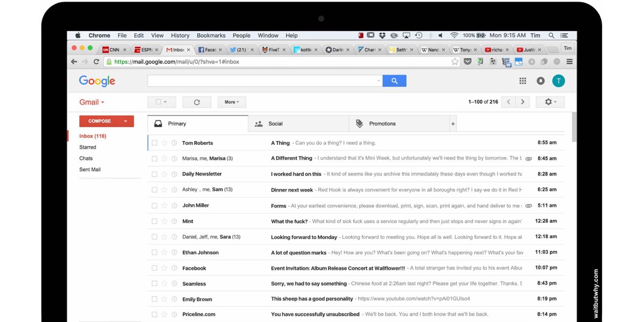Open the History menu
This screenshot has width=644, height=322.
pyautogui.click(x=180, y=35)
